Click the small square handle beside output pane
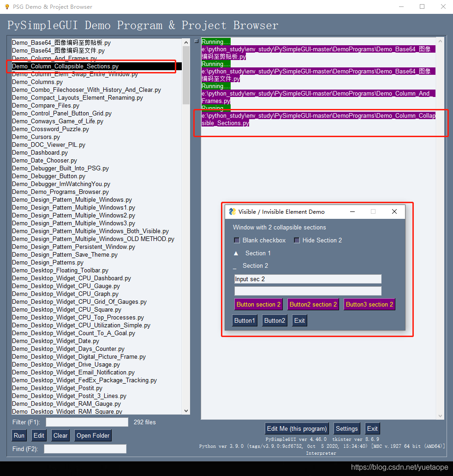The image size is (453, 476). point(197,41)
